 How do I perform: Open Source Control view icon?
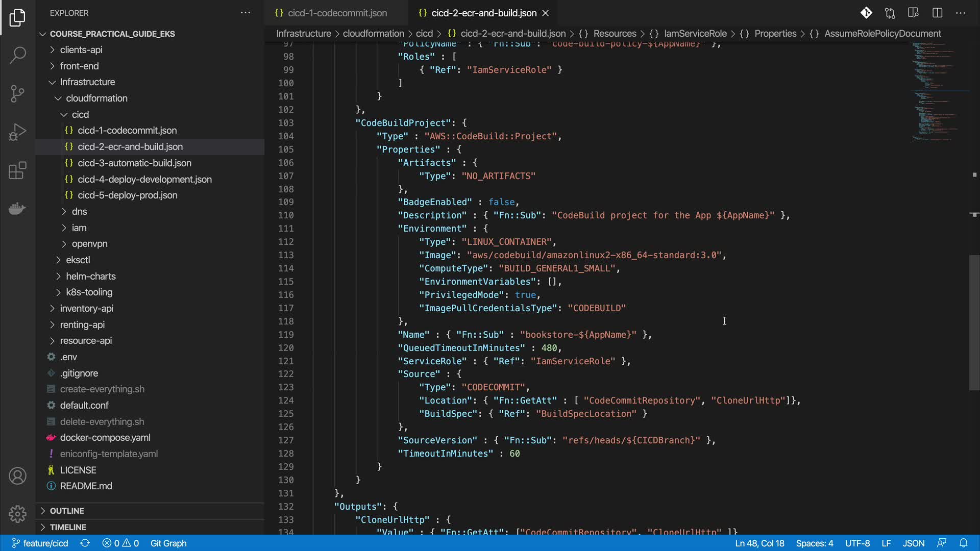tap(17, 93)
